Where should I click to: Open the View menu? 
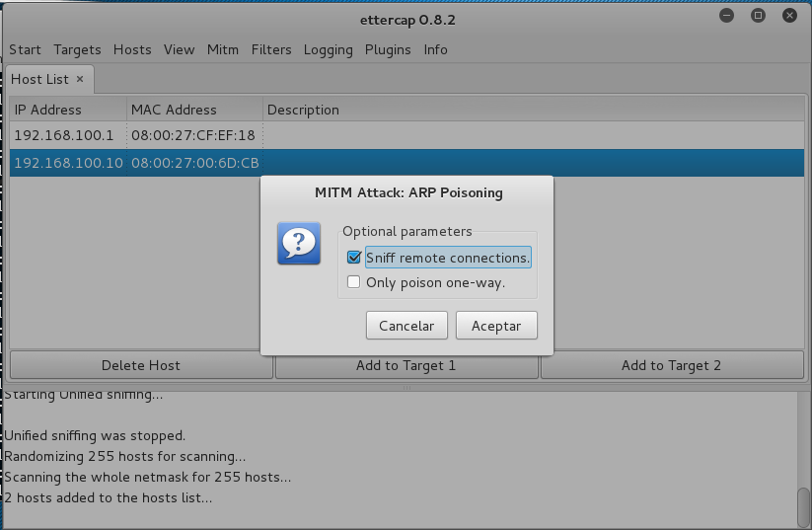pos(180,49)
